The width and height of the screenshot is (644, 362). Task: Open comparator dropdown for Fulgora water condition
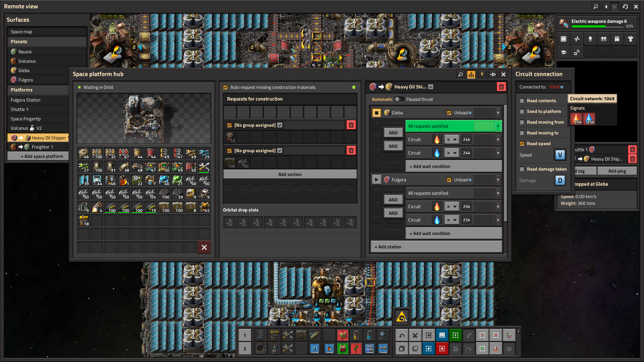[x=452, y=220]
